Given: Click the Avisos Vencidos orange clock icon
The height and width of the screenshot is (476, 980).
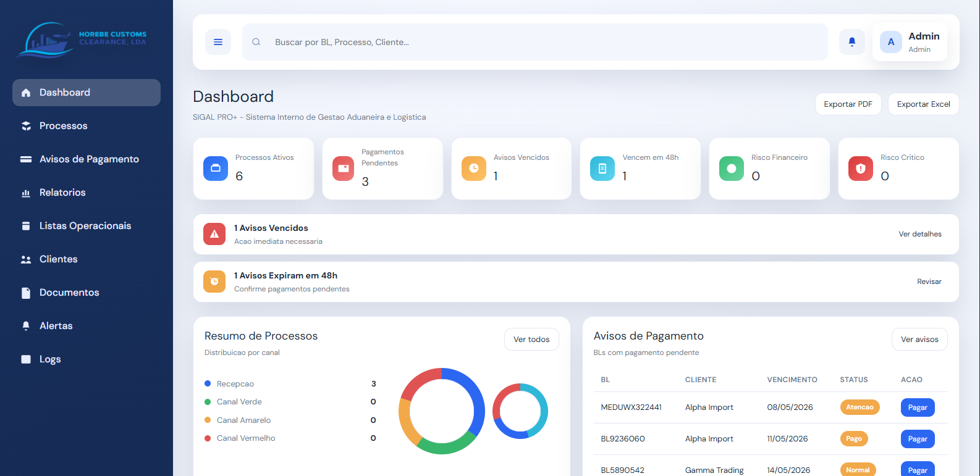Looking at the screenshot, I should click(x=474, y=169).
